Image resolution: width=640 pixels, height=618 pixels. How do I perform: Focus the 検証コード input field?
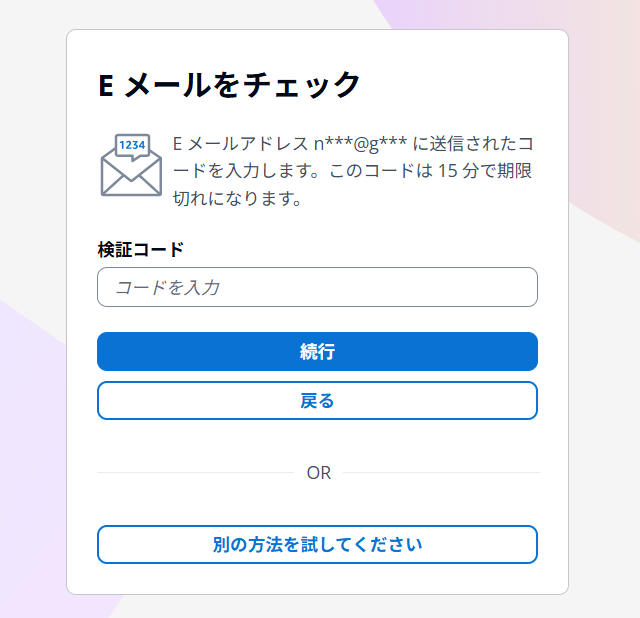pyautogui.click(x=317, y=287)
